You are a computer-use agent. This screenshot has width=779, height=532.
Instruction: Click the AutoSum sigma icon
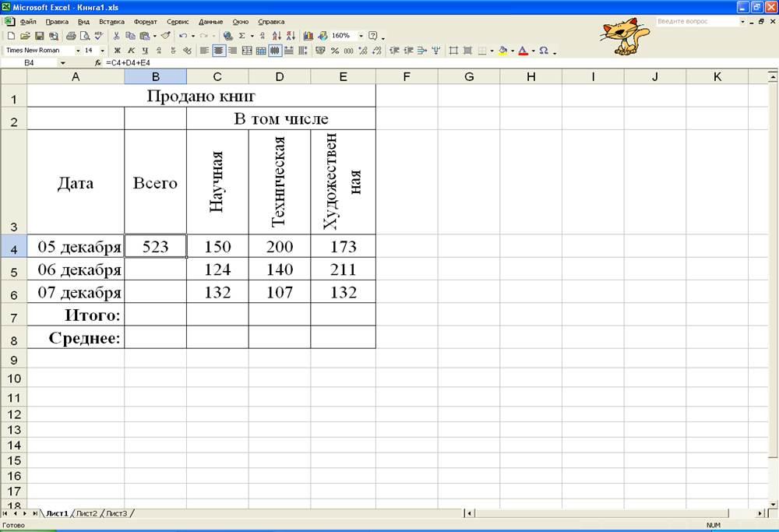click(x=241, y=36)
